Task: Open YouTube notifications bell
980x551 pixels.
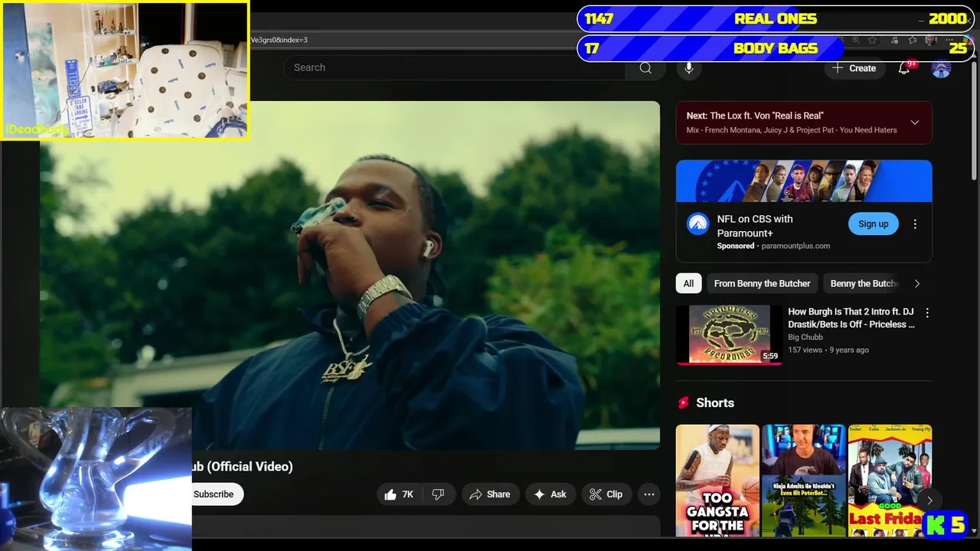Action: click(x=904, y=68)
